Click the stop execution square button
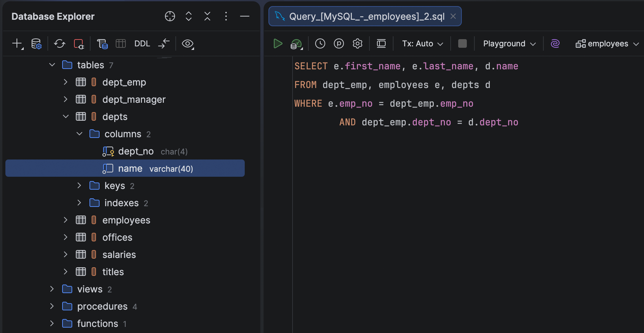This screenshot has width=644, height=333. click(463, 44)
